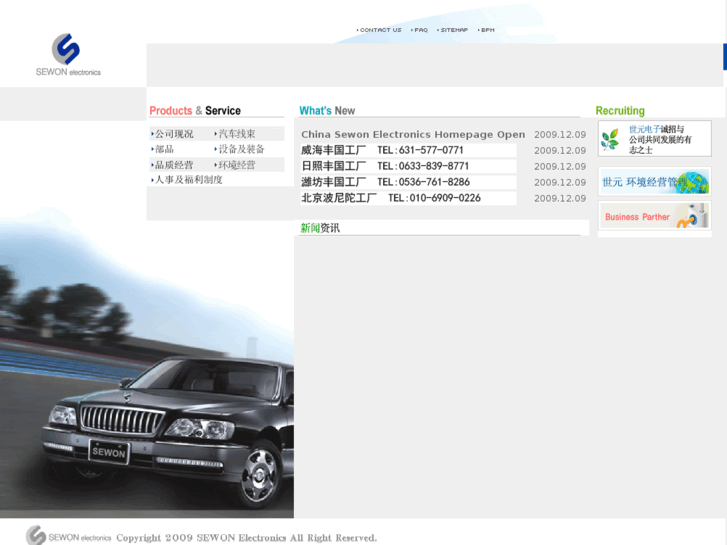Select 人事及福利制度 menu item
This screenshot has height=545, width=727.
point(187,180)
